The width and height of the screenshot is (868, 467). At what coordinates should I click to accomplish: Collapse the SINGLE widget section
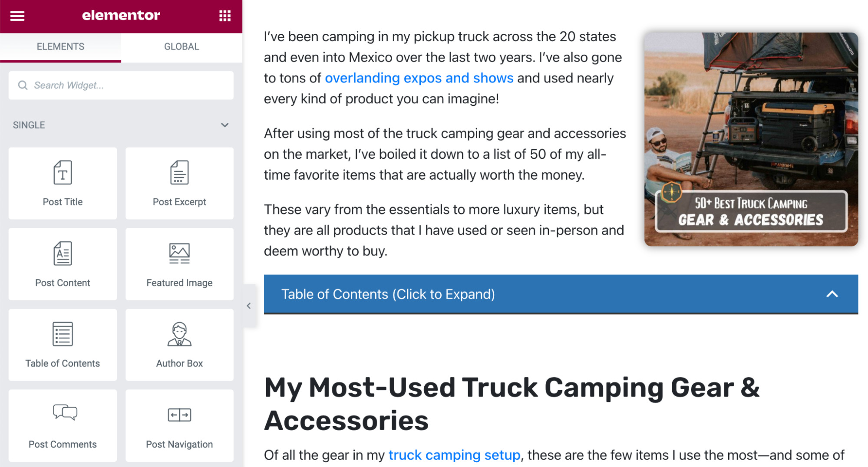tap(224, 125)
